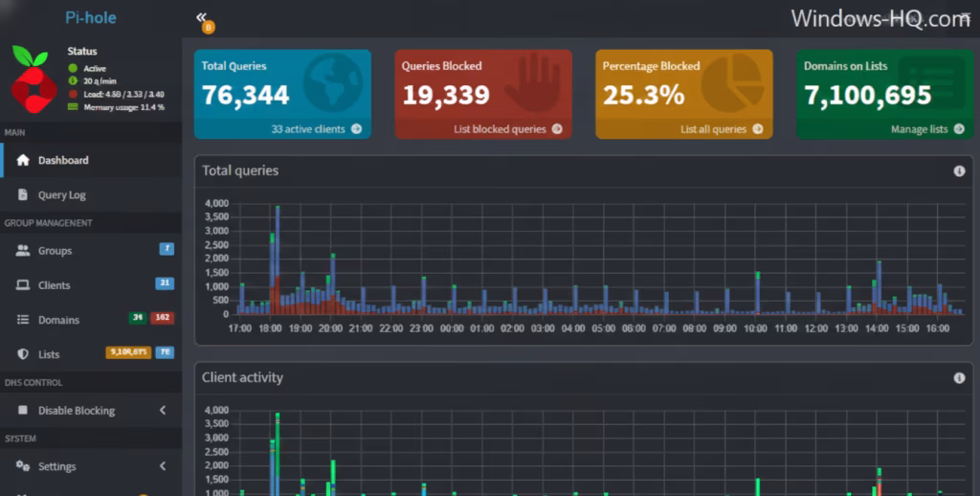Open the Domains management page

coord(91,320)
